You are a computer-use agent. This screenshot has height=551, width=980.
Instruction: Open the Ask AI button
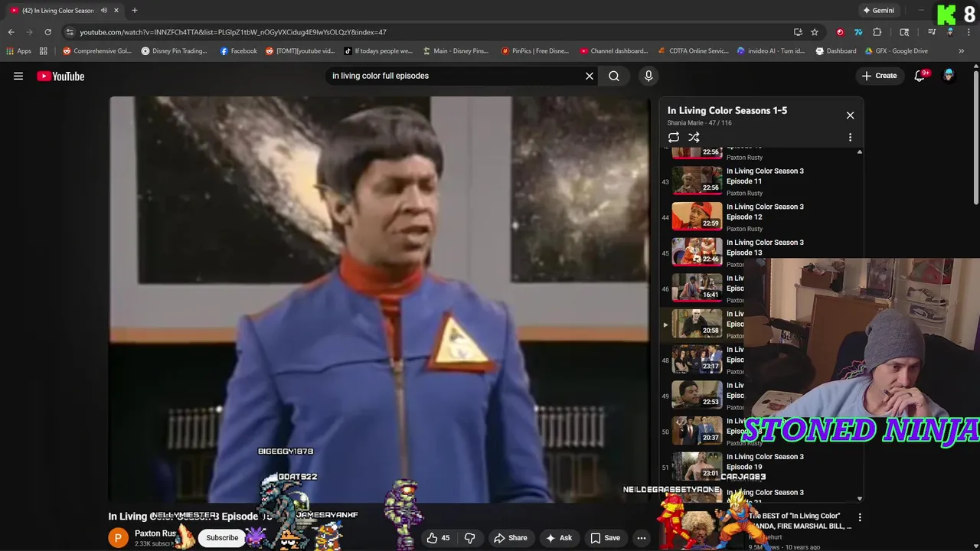point(558,538)
